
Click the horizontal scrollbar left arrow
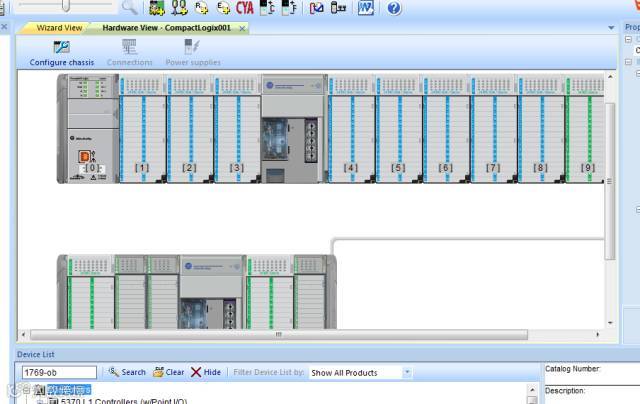23,335
